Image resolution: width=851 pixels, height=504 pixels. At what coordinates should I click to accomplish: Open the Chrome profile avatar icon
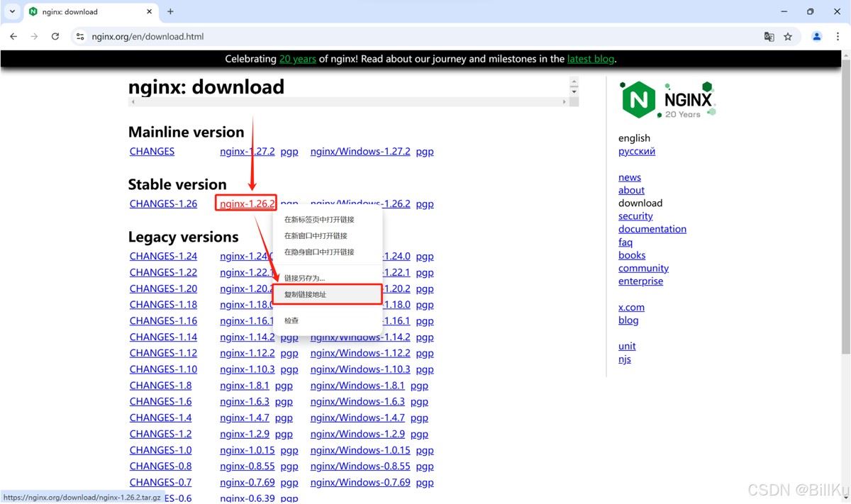point(817,37)
